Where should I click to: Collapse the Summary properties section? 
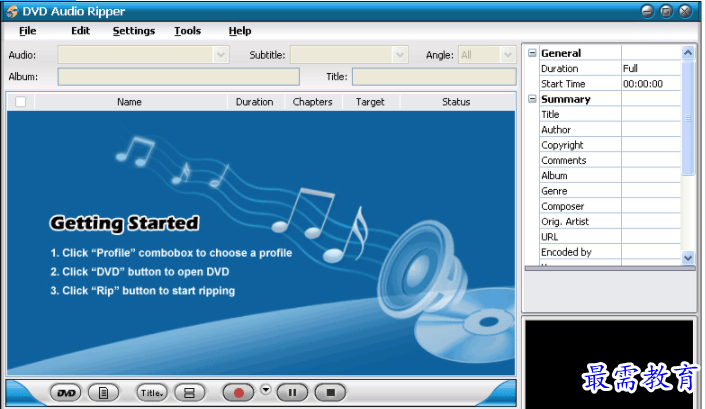pos(532,99)
